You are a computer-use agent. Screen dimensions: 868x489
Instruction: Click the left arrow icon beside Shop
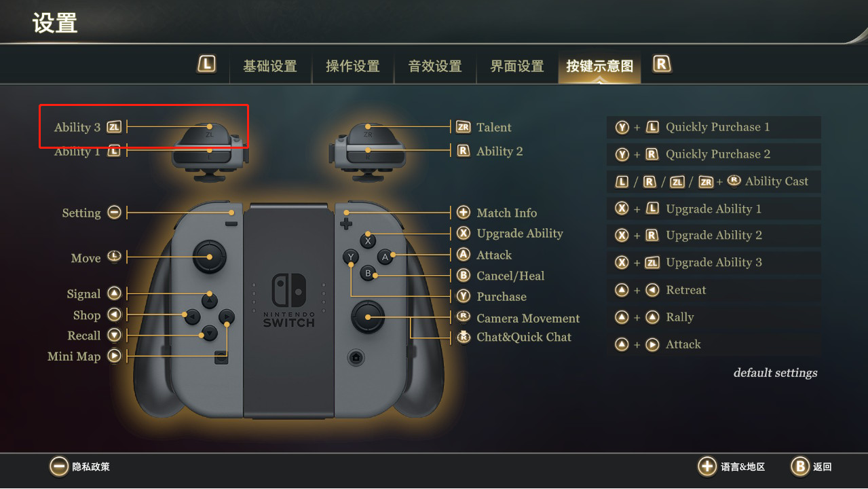pyautogui.click(x=115, y=314)
